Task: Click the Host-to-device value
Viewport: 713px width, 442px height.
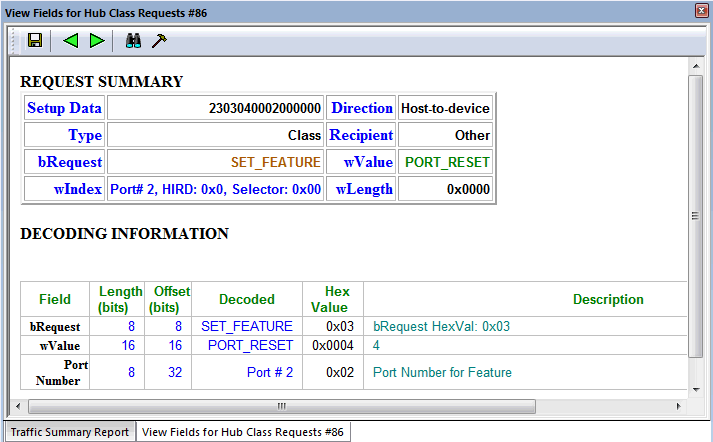Action: 445,108
